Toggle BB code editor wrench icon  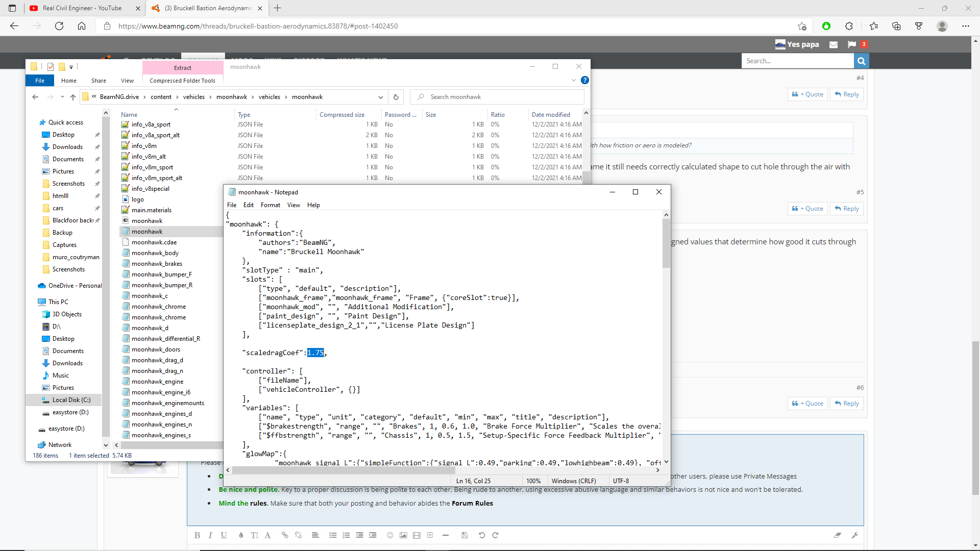pos(855,535)
